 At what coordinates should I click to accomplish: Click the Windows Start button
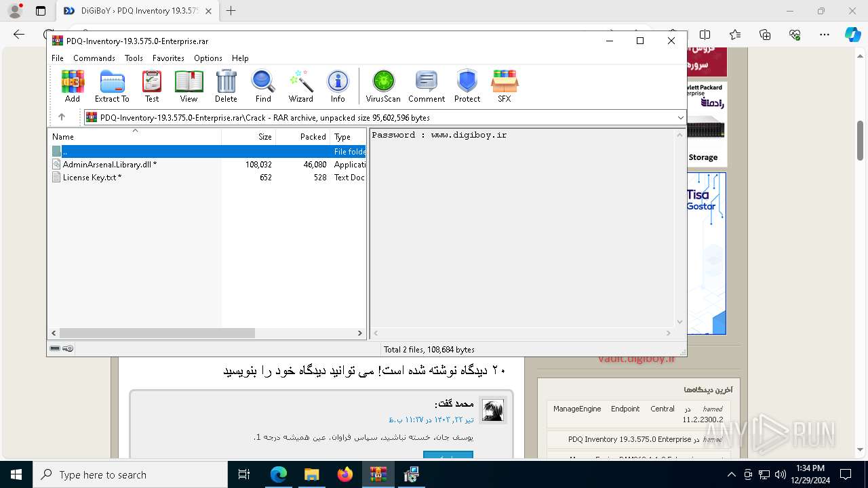coord(16,474)
